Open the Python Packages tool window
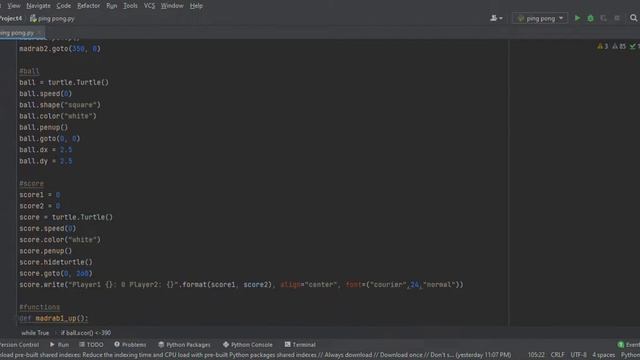The image size is (640, 360). click(x=184, y=345)
